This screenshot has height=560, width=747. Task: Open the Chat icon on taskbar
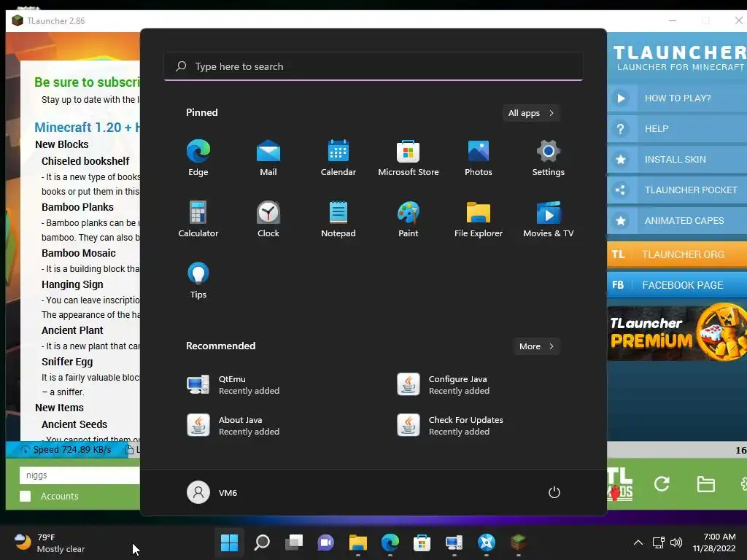[326, 542]
